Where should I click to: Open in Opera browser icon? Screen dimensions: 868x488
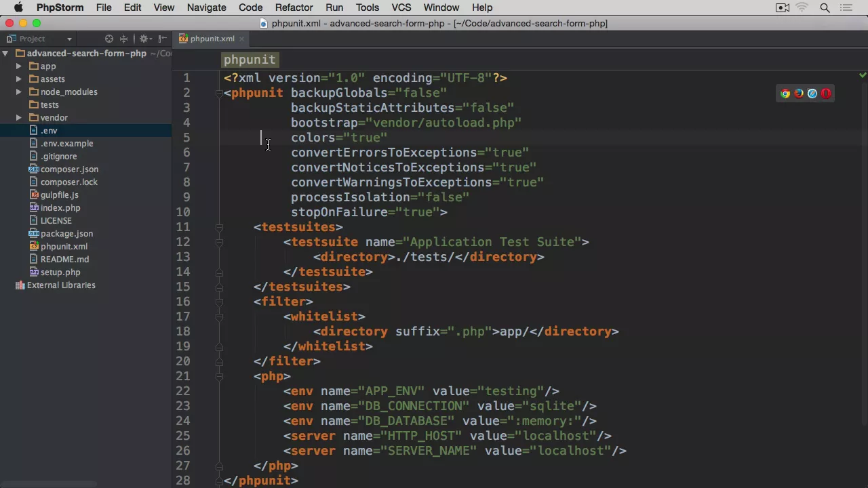point(826,94)
